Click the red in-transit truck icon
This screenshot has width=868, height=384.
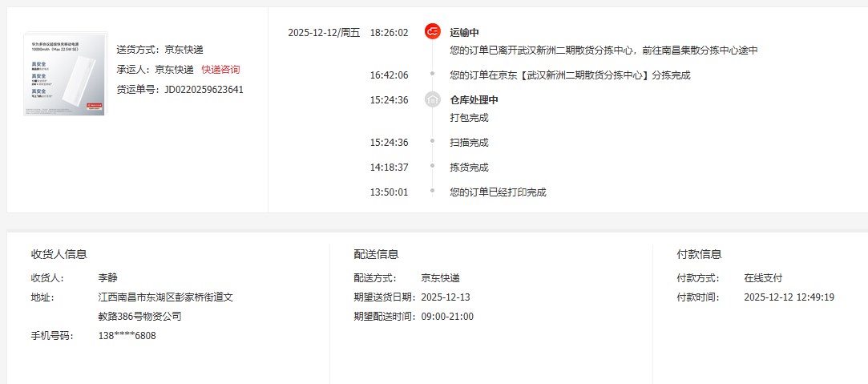tap(433, 33)
